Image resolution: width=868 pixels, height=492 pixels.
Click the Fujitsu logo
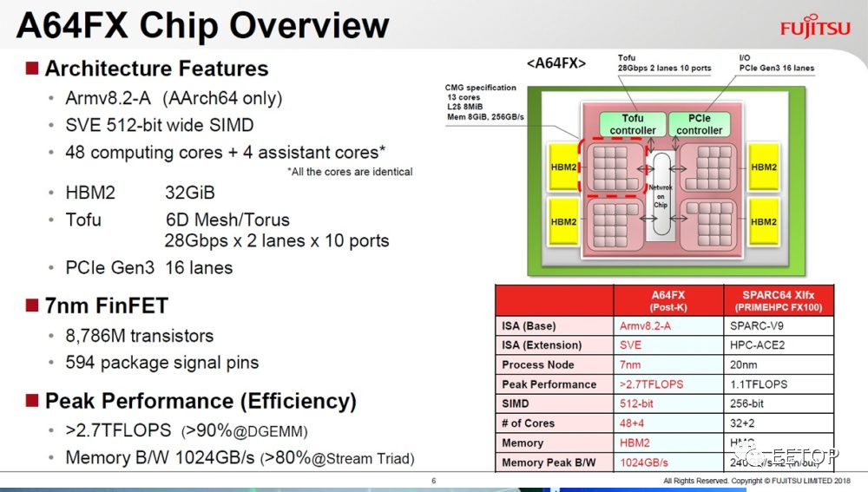coord(815,26)
